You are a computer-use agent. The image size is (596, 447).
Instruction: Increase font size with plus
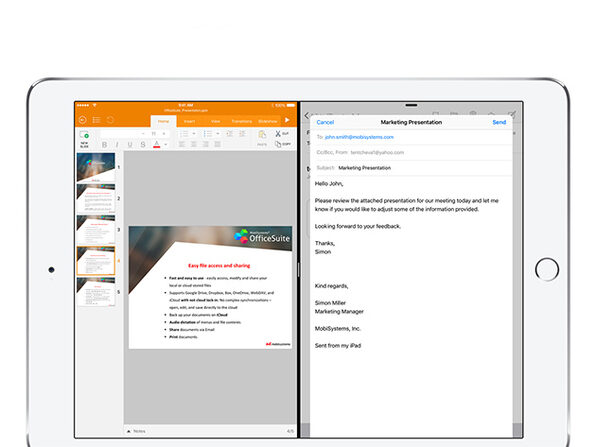click(x=164, y=134)
